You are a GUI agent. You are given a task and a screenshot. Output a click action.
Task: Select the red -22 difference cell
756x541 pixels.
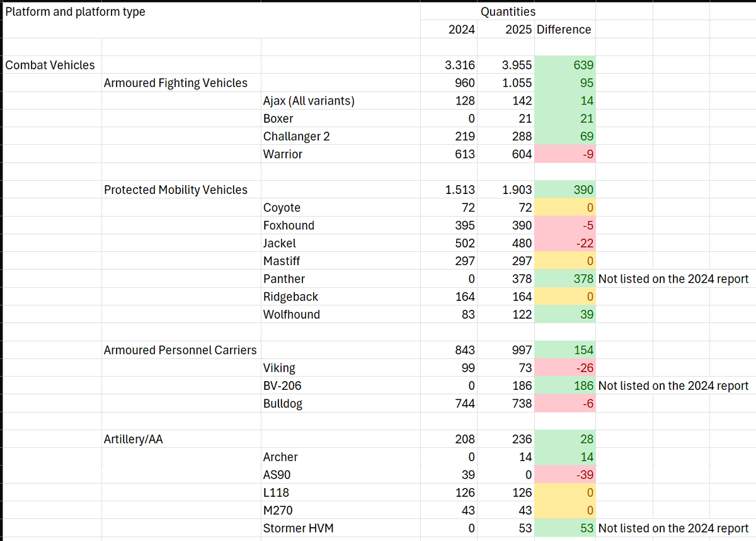(x=564, y=242)
